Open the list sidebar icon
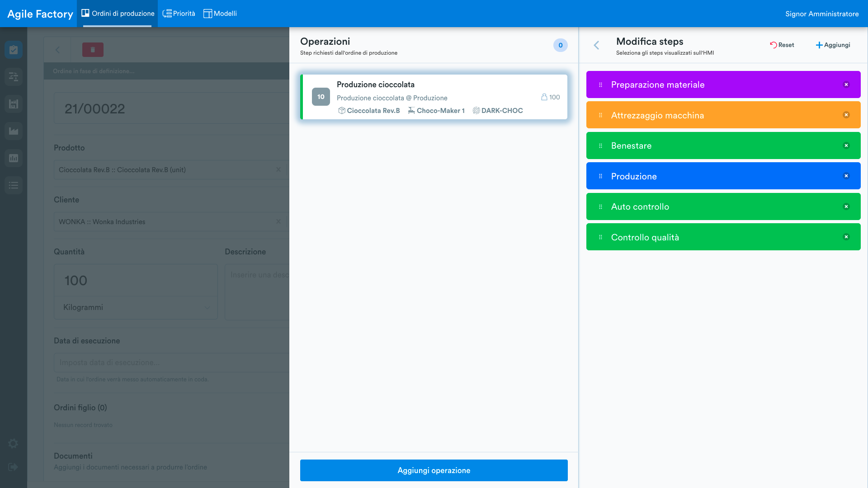Screen dimensions: 868x488 click(14, 185)
